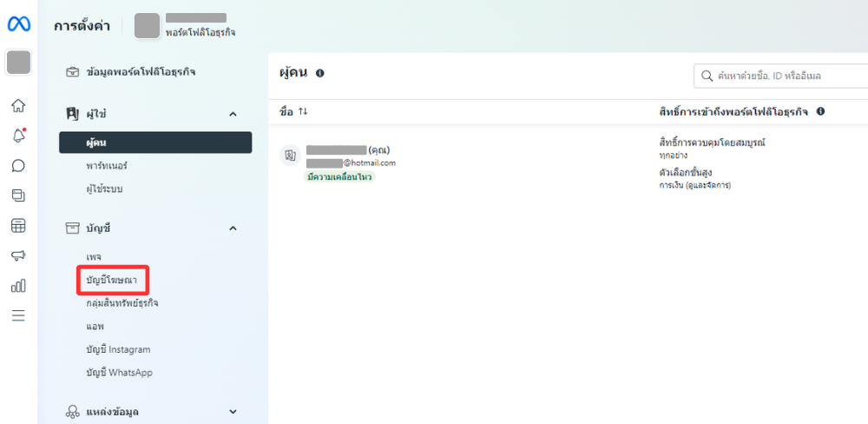Click the info icon next to ผู้คน heading
This screenshot has height=424, width=868.
(x=319, y=73)
